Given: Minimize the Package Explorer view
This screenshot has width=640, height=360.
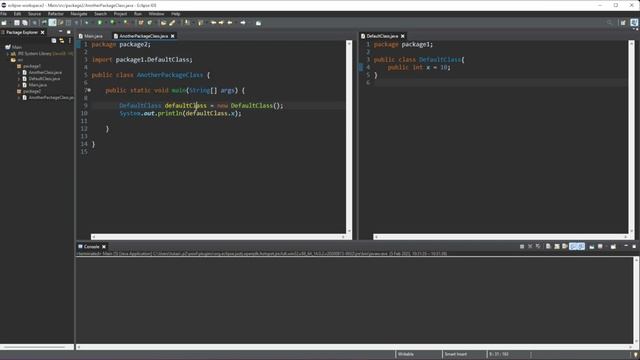Looking at the screenshot, I should 60,31.
